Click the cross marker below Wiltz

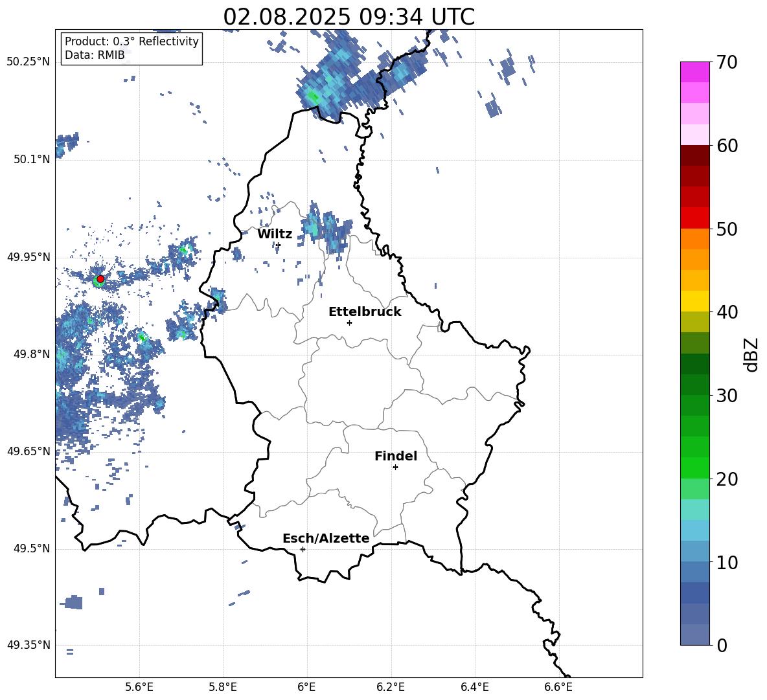[278, 245]
